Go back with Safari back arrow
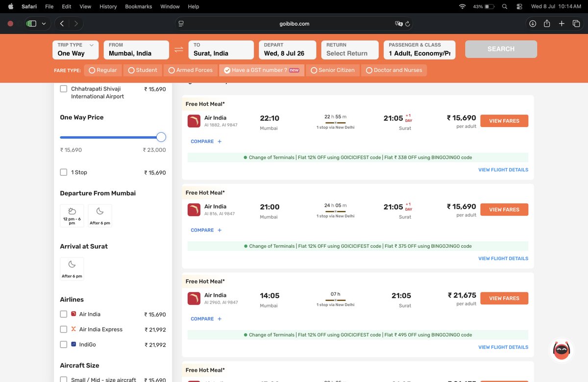This screenshot has height=382, width=588. click(x=62, y=24)
